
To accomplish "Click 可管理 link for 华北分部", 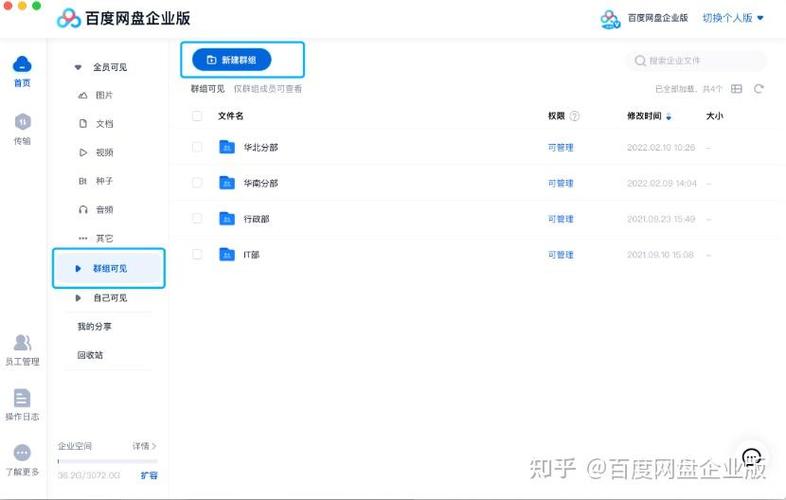I will tap(560, 147).
